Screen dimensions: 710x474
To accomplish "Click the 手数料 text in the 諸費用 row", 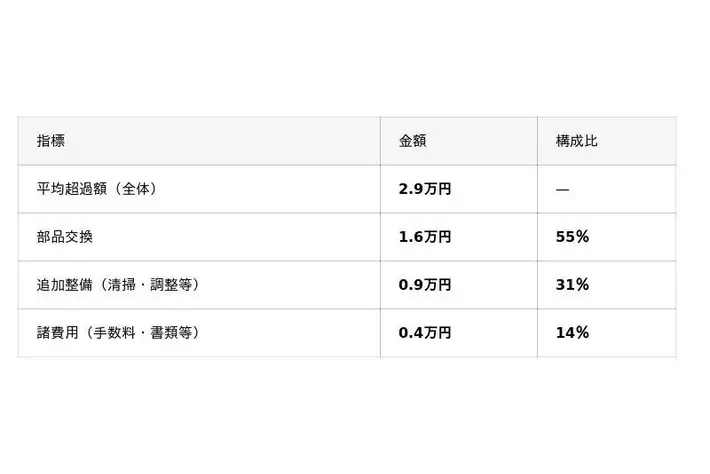I will point(114,333).
